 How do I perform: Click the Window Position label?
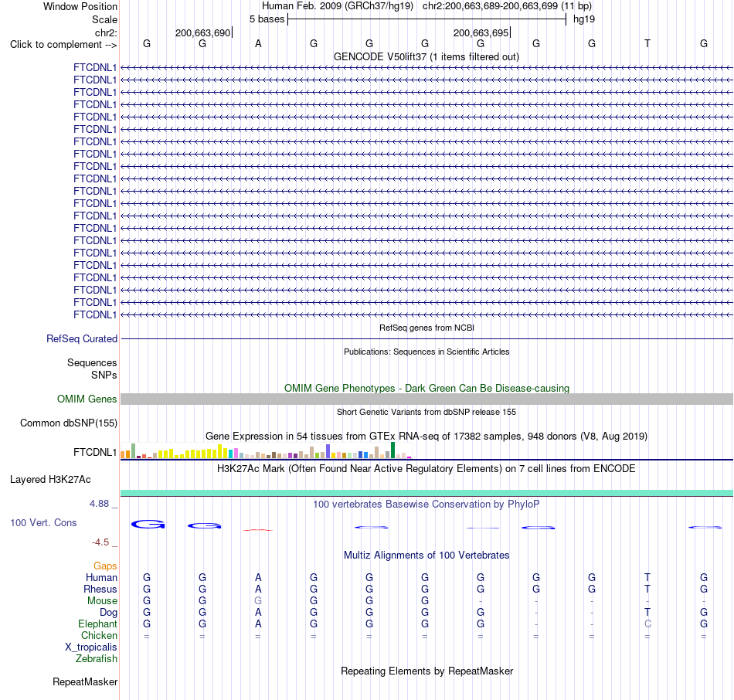(x=80, y=6)
